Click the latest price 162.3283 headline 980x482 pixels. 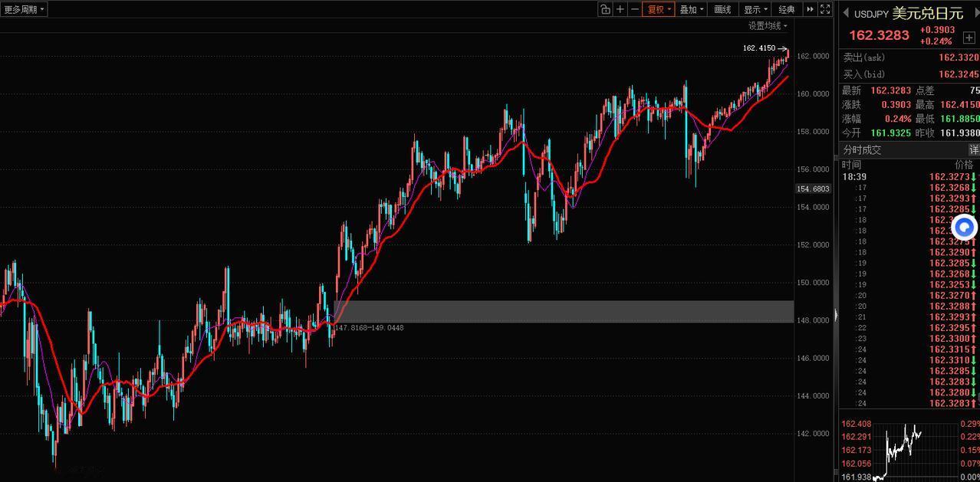[879, 35]
